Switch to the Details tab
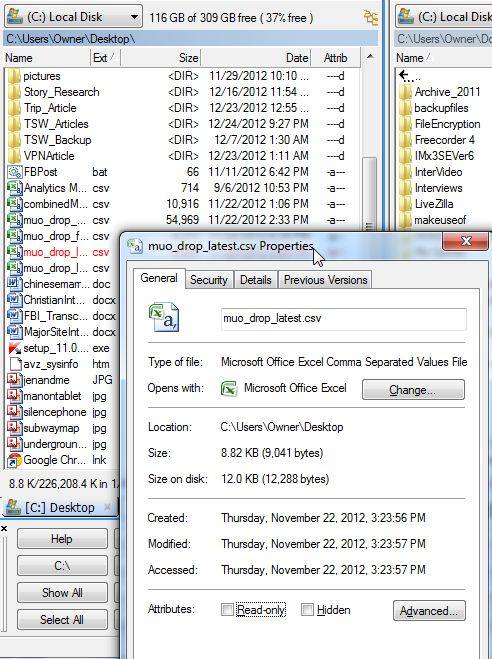492x659 pixels. [255, 280]
